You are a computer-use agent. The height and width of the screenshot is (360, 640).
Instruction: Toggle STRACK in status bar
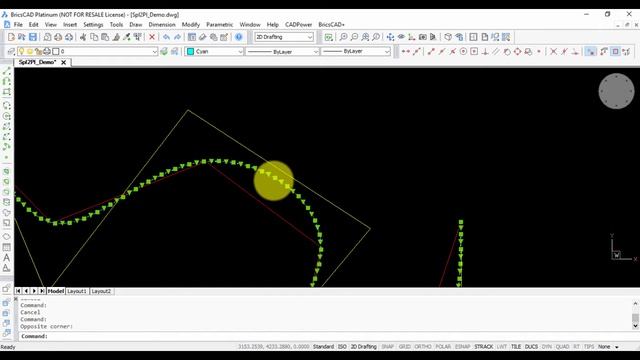(484, 347)
